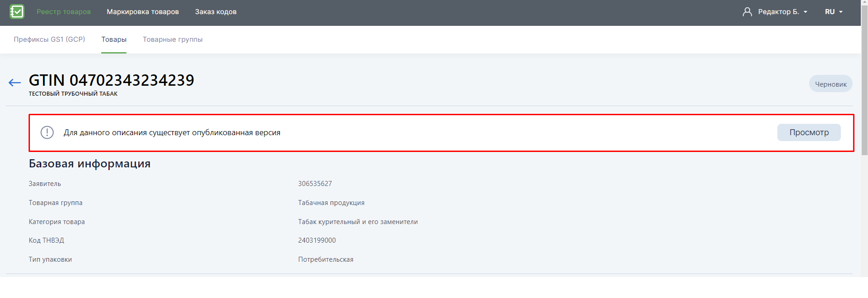The height and width of the screenshot is (298, 868).
Task: Open Реестр товаров section
Action: [x=63, y=12]
